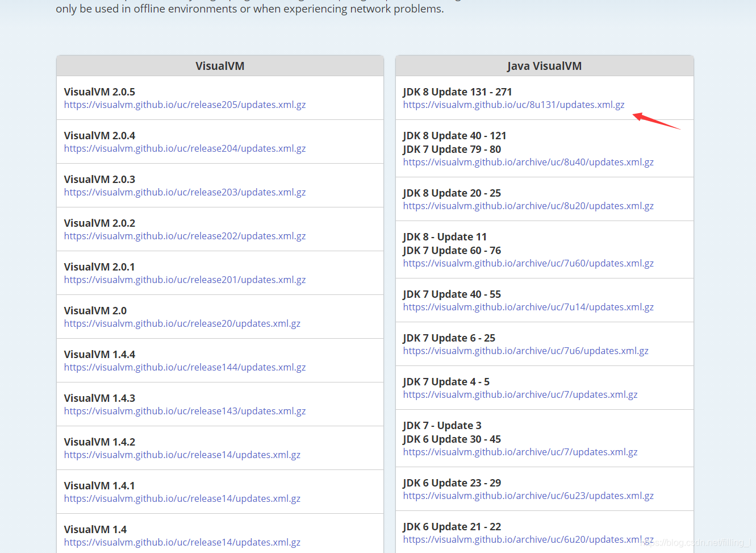Click the JDK 7 Update 4 - 5 heading
Screen dimensions: 756x553
pos(446,381)
